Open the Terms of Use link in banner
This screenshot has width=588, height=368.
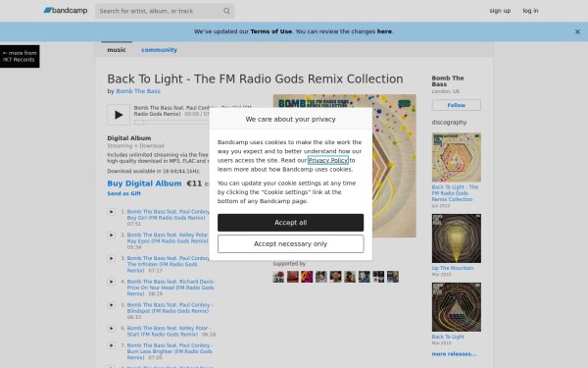(271, 31)
